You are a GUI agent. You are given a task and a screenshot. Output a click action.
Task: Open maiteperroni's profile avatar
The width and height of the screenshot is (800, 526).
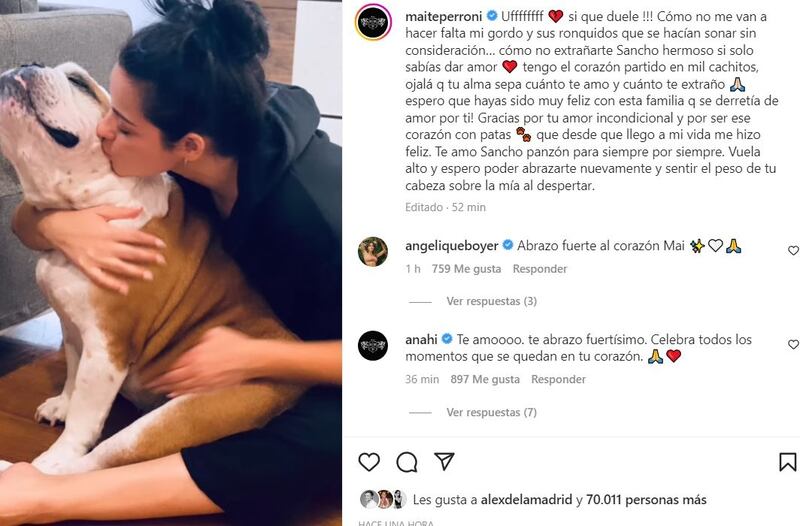[x=373, y=22]
